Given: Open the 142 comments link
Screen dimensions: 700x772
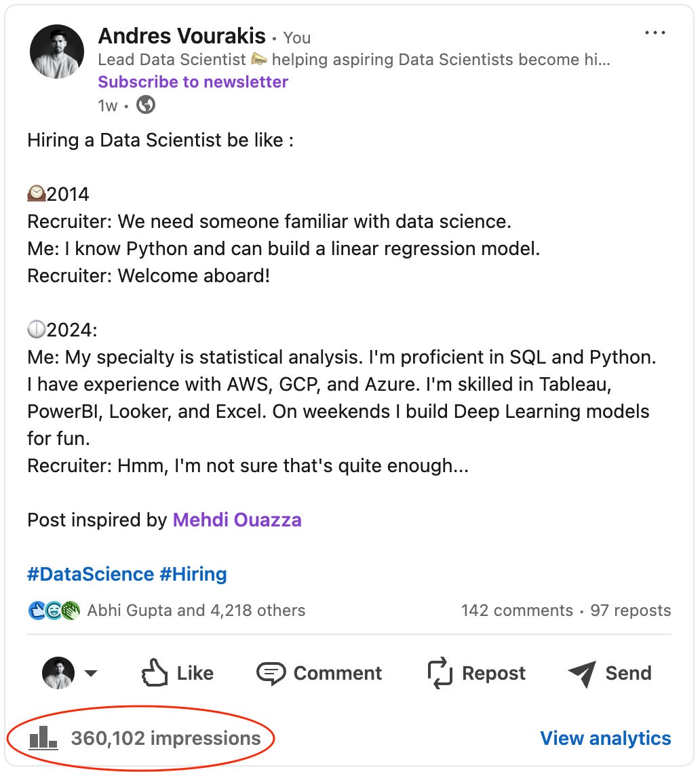Looking at the screenshot, I should tap(517, 611).
